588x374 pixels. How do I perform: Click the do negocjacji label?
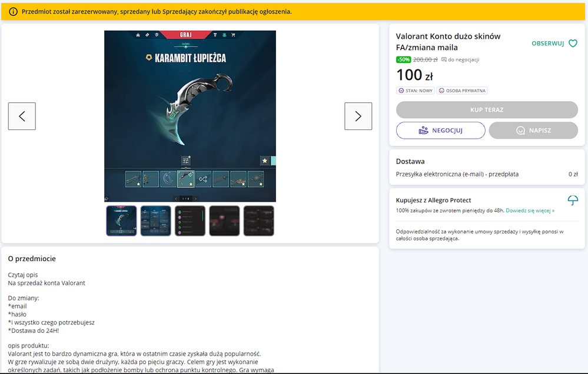[460, 59]
